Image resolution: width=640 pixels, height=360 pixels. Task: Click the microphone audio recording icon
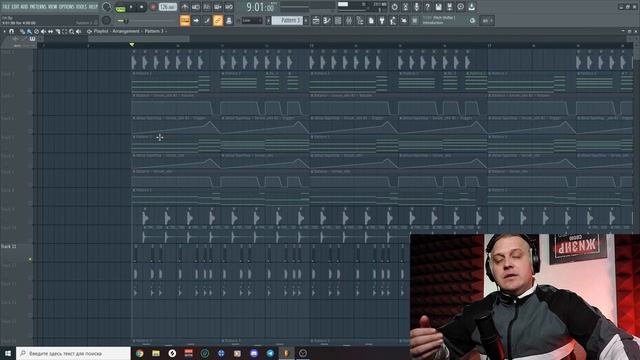tap(416, 7)
